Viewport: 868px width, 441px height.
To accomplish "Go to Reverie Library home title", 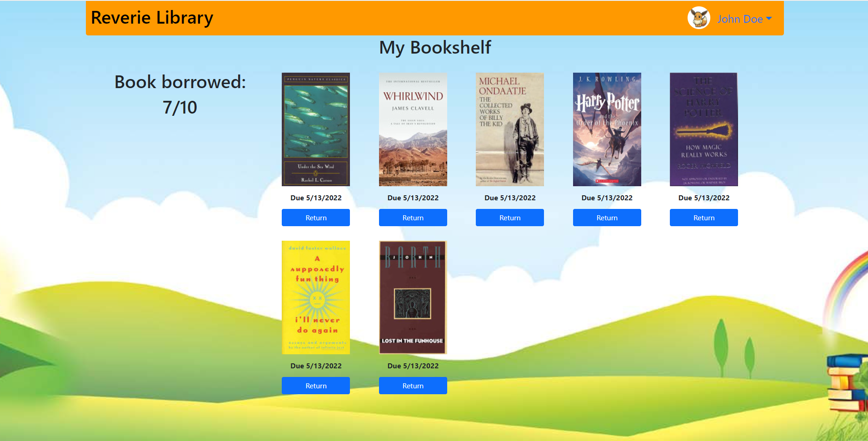I will [152, 18].
